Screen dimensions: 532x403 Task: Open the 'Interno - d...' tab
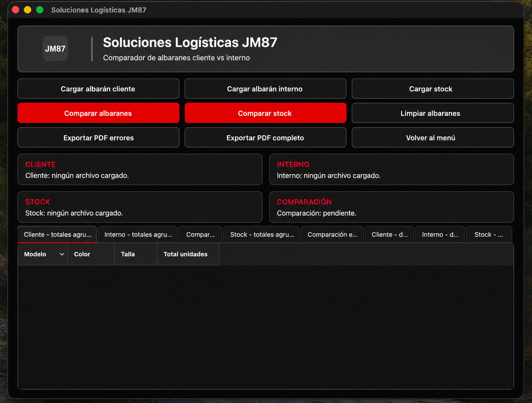tap(440, 234)
